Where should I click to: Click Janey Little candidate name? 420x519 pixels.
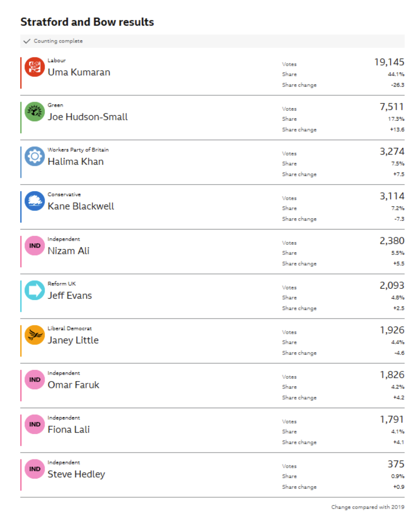pos(73,340)
